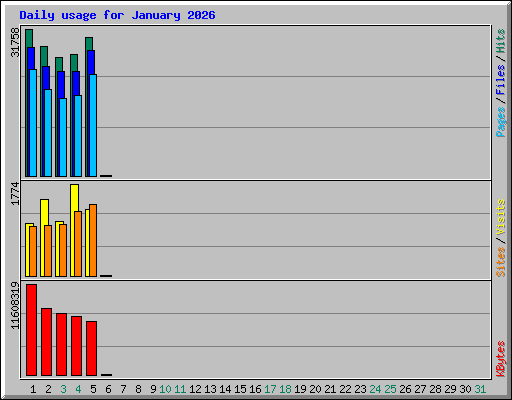Select the orange Sites bar for day 3
This screenshot has height=400, width=512.
63,250
